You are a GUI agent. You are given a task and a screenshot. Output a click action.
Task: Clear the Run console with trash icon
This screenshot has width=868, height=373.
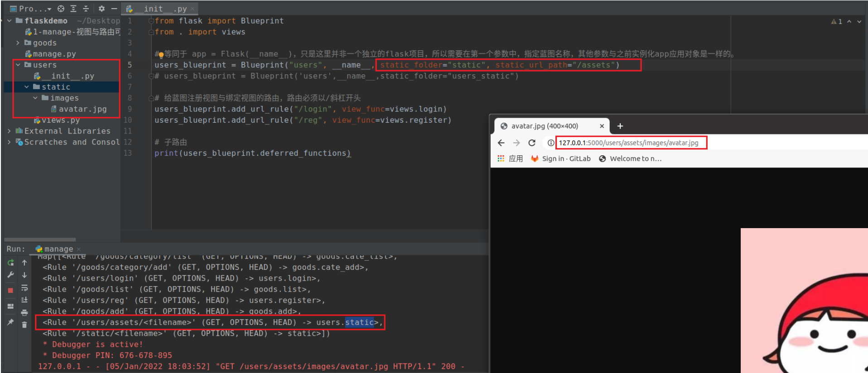pos(24,325)
